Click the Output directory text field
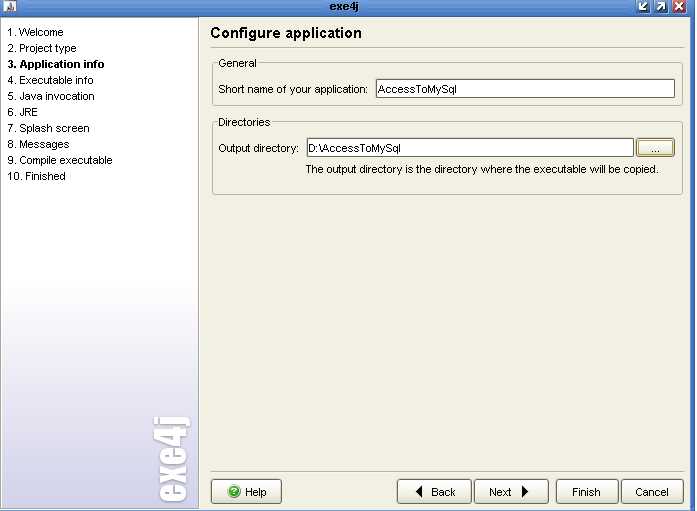The image size is (697, 511). point(470,148)
